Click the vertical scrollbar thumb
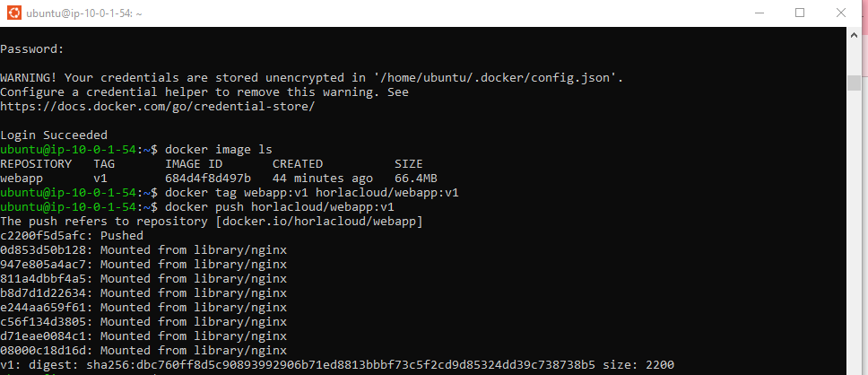 854,82
